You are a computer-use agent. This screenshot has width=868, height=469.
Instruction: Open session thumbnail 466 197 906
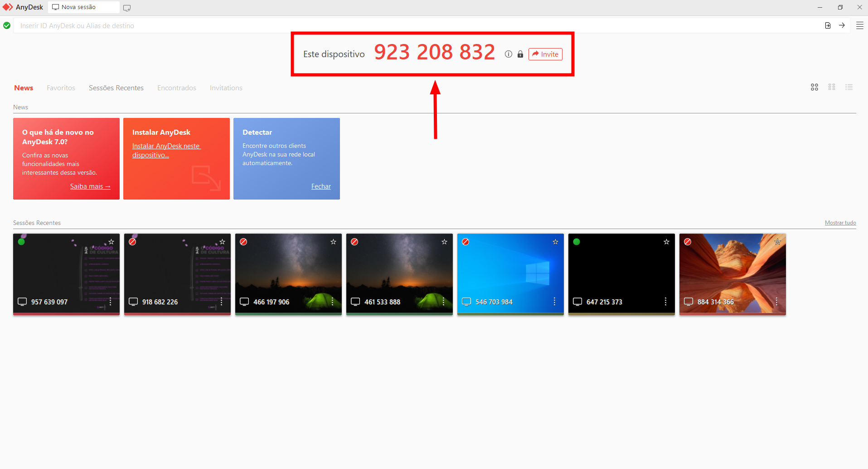coord(288,274)
